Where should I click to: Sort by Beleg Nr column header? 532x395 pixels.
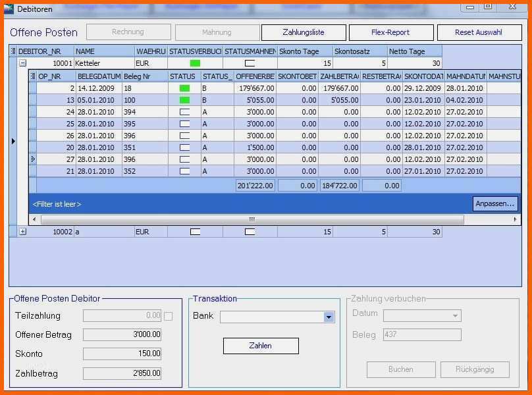pyautogui.click(x=145, y=76)
